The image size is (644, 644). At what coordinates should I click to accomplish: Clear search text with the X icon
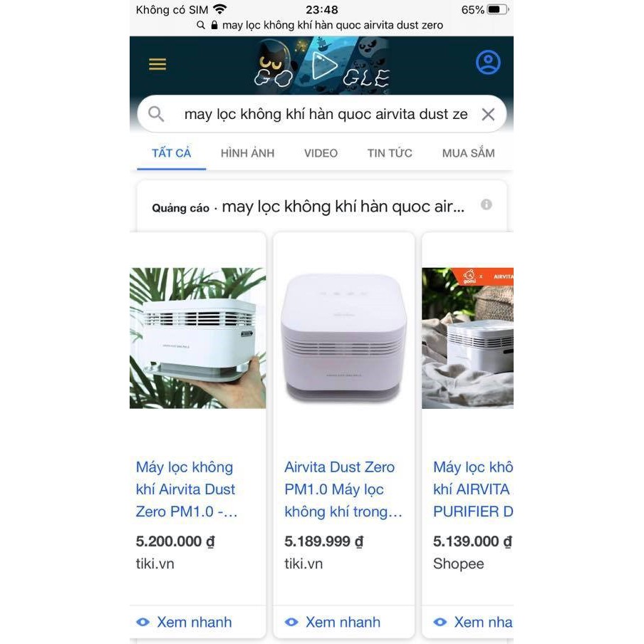click(488, 114)
